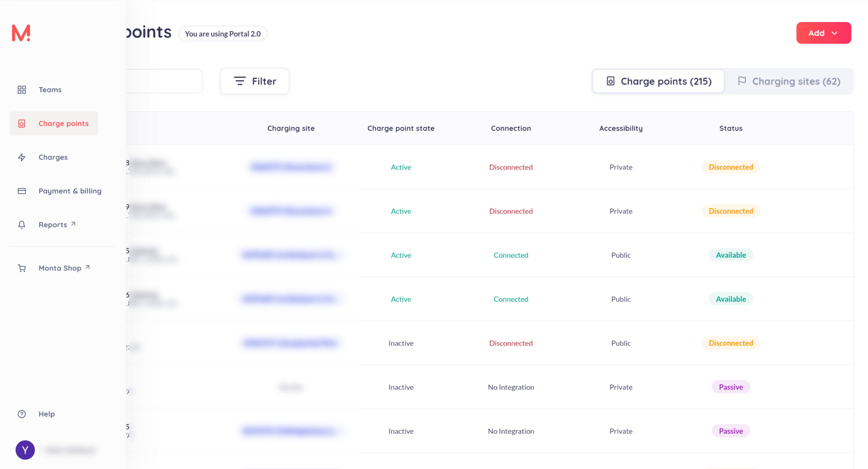Click the Payment & billing card icon
868x469 pixels.
pyautogui.click(x=22, y=191)
